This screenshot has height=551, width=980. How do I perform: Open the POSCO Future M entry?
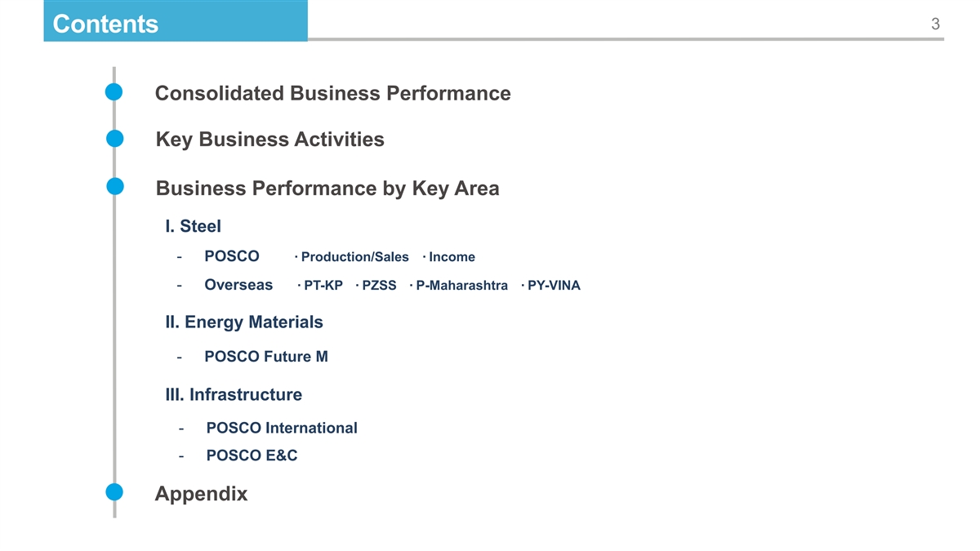[266, 357]
